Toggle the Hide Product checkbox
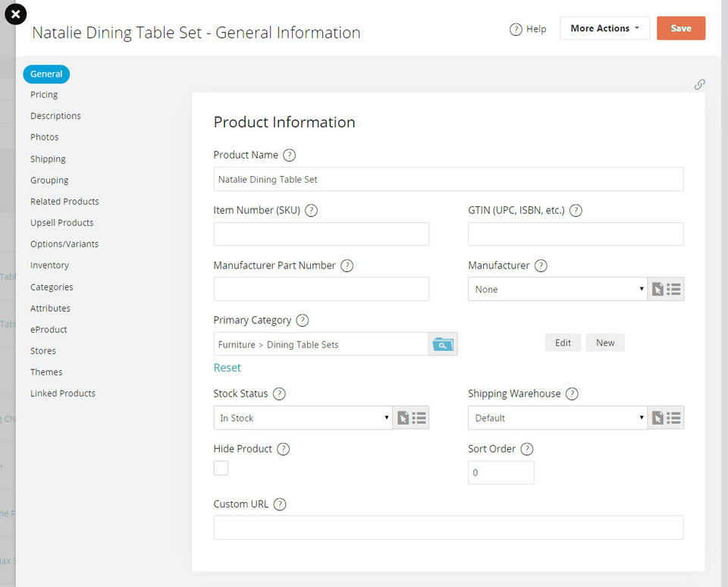 221,468
